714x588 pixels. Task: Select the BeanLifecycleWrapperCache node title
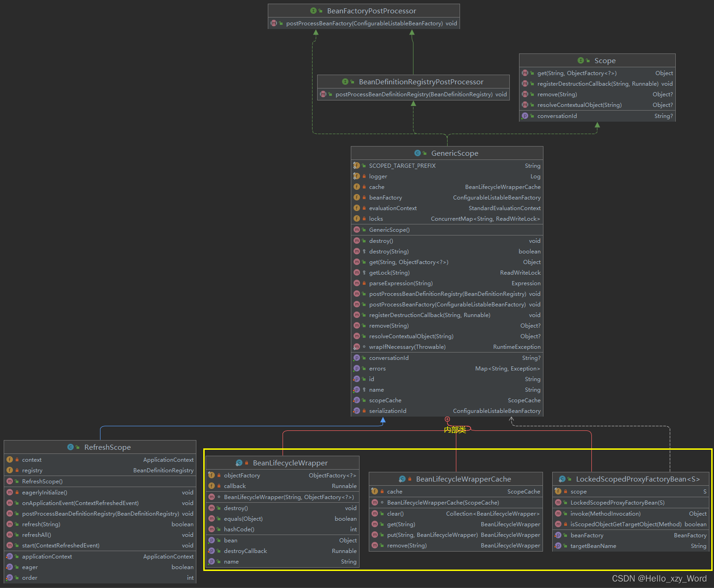click(x=463, y=479)
